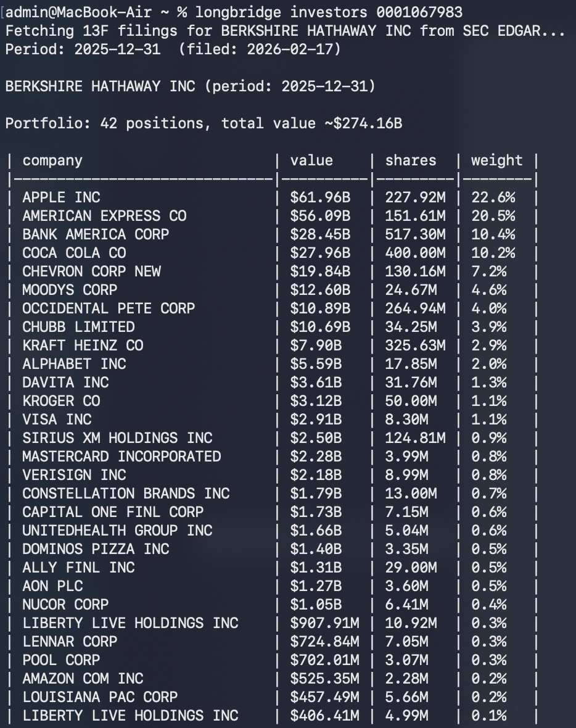Click the DOMINOS PIZZA INC company name
Viewport: 576px width, 728px height.
point(96,549)
